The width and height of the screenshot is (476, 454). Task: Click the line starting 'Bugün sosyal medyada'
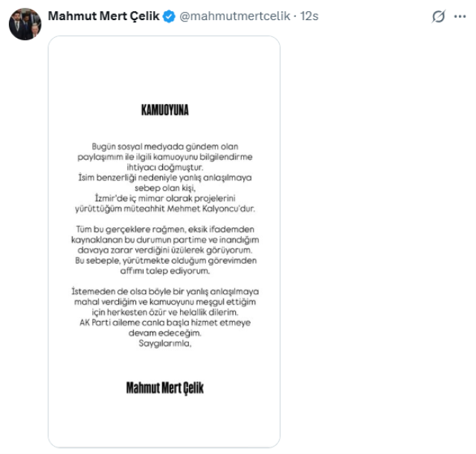click(165, 146)
